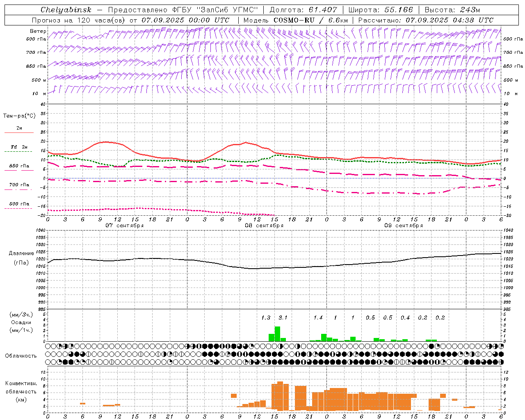Click the forecast start time 07.09.2025 00:00 UTC
525x420 pixels.
click(x=185, y=20)
